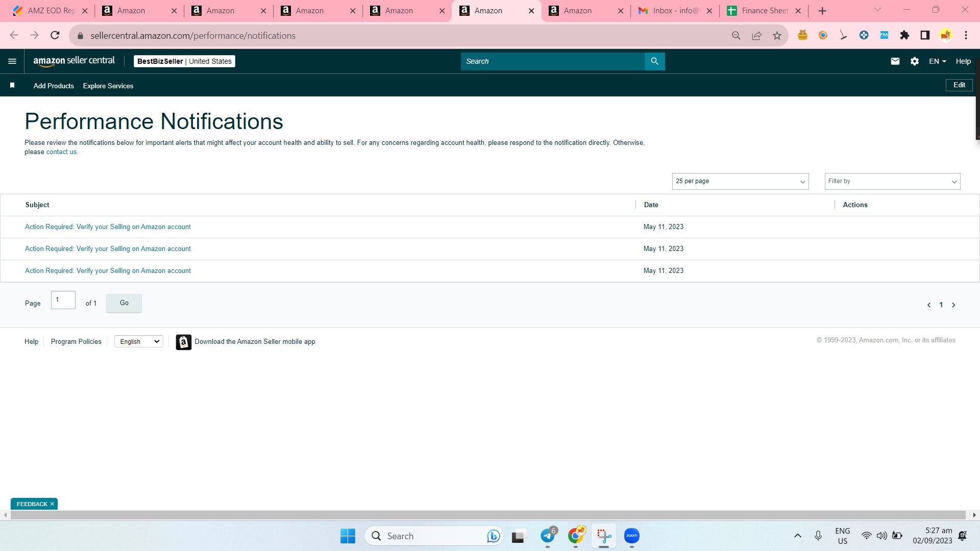Open Chrome three-dot menu

coord(966,35)
